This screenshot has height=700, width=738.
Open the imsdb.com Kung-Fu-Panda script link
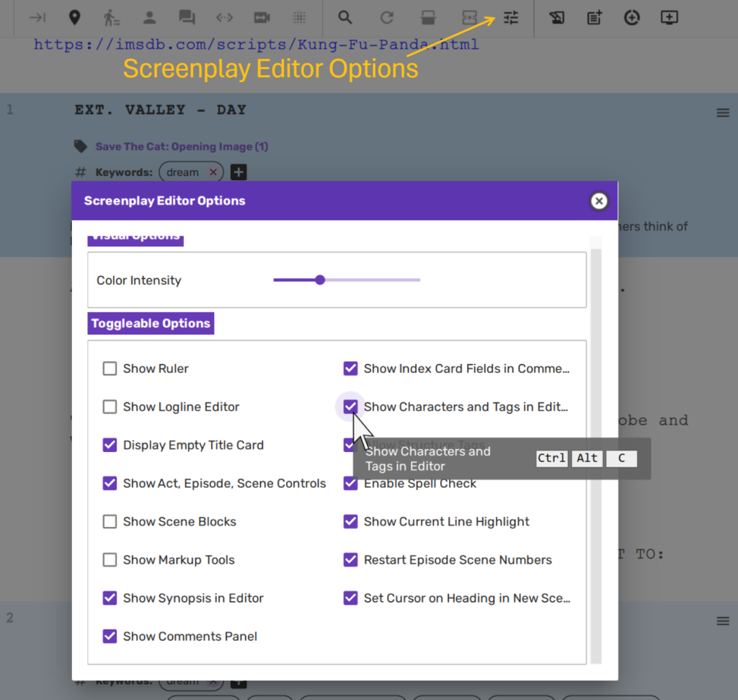256,45
